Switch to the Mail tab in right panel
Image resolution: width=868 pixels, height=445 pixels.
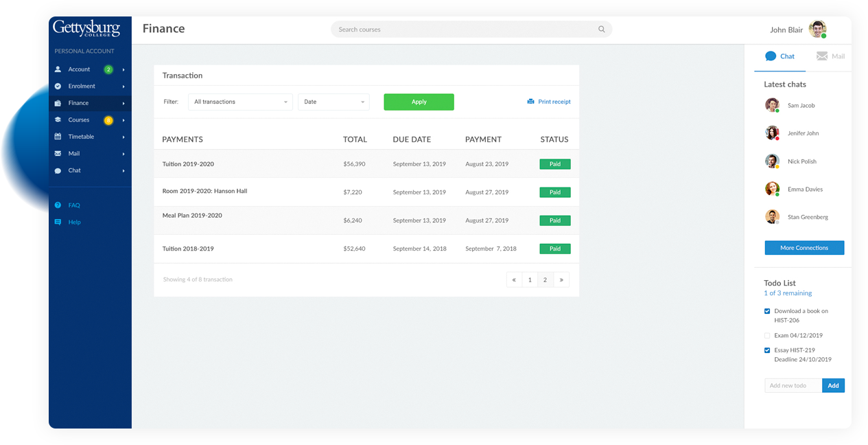point(830,56)
